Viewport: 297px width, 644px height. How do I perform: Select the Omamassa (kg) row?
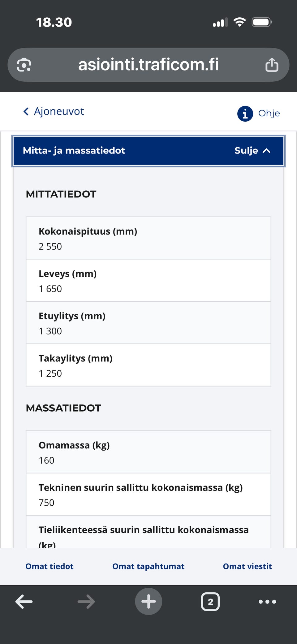(148, 452)
